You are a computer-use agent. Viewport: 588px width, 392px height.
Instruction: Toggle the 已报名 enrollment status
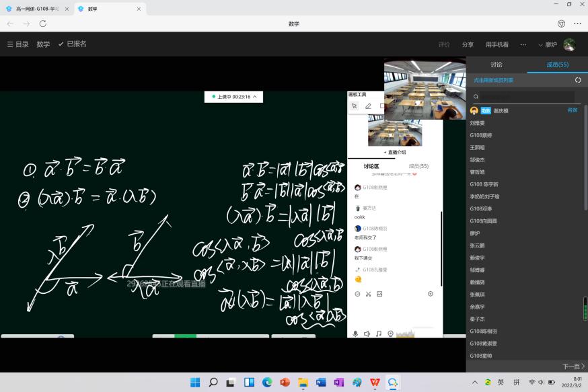(72, 44)
